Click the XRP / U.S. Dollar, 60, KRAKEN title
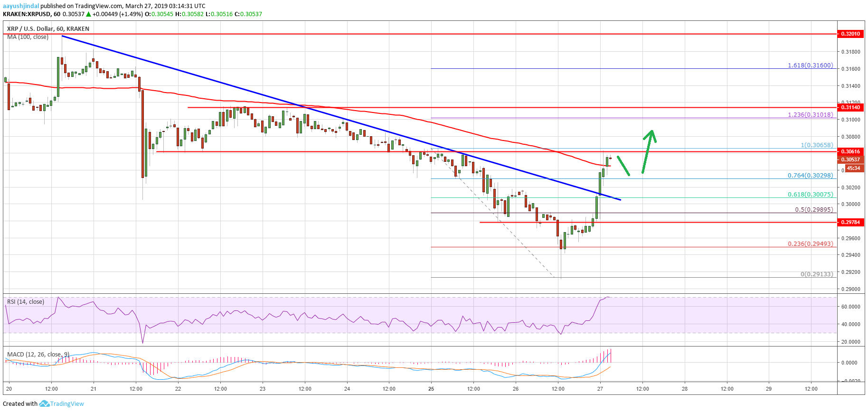The width and height of the screenshot is (868, 412). 48,29
